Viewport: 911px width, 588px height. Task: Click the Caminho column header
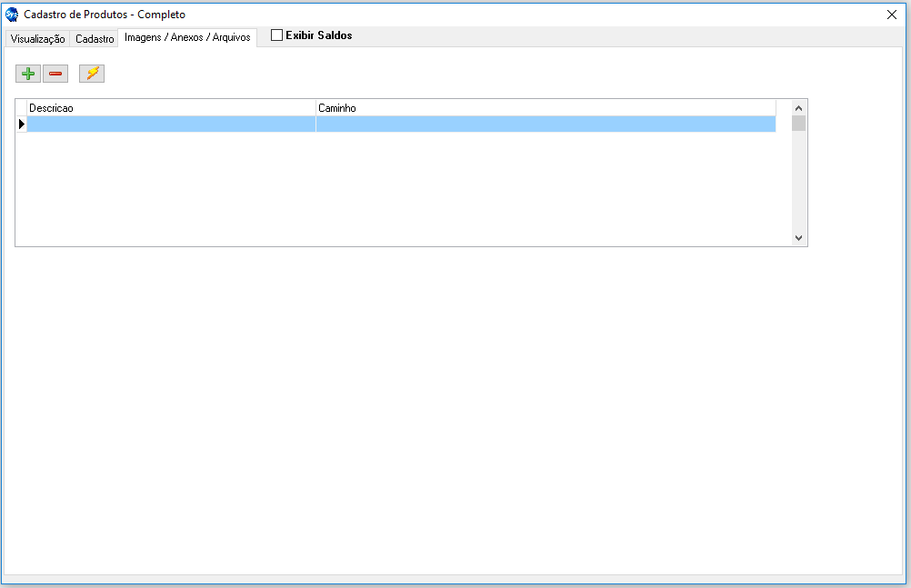tap(546, 108)
